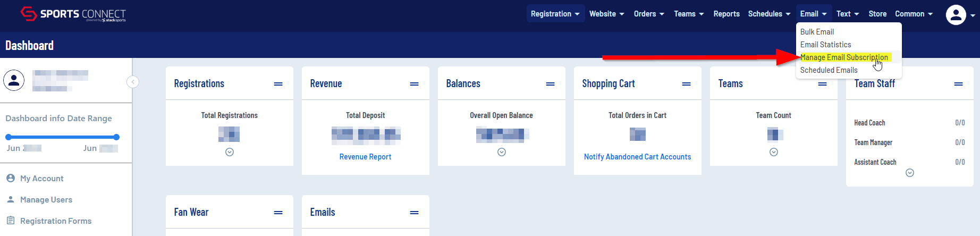The image size is (980, 236).
Task: Click the date range slider's right handle
Action: coord(116,137)
